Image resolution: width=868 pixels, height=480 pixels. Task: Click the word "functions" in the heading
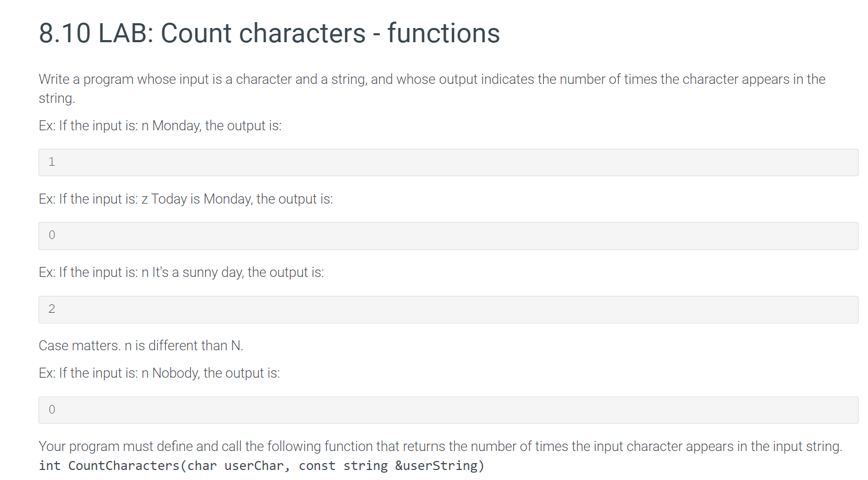click(x=444, y=33)
